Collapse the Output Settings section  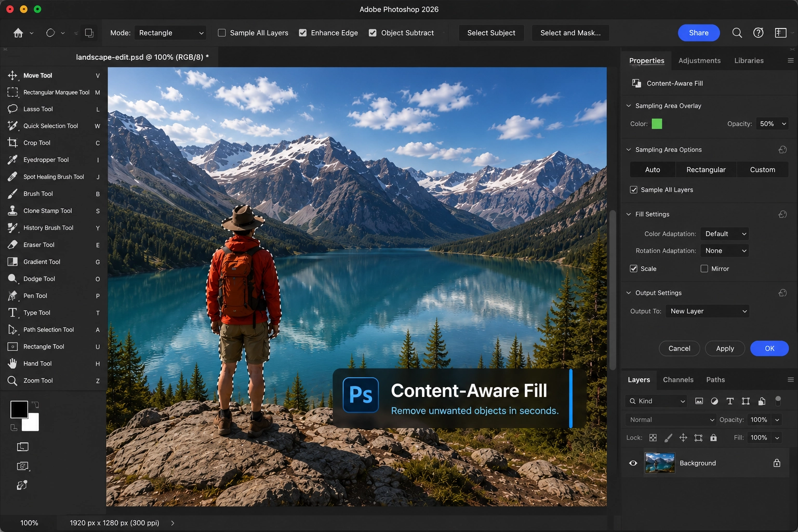[629, 293]
